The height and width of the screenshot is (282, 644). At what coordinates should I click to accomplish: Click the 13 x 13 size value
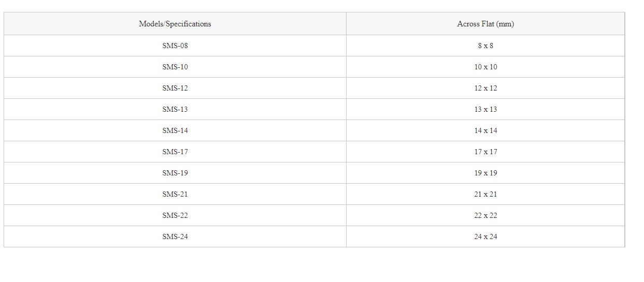485,109
